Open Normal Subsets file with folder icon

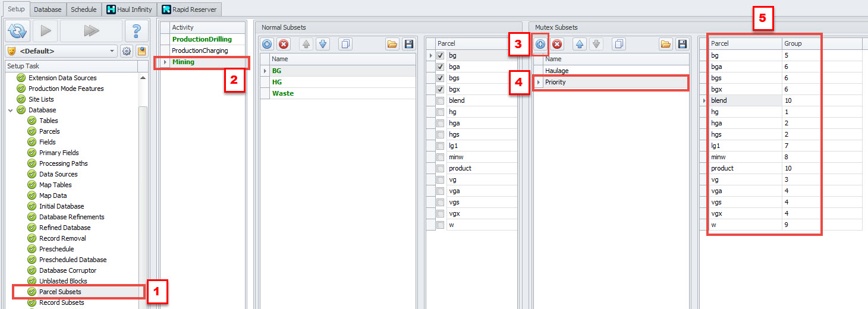[392, 44]
